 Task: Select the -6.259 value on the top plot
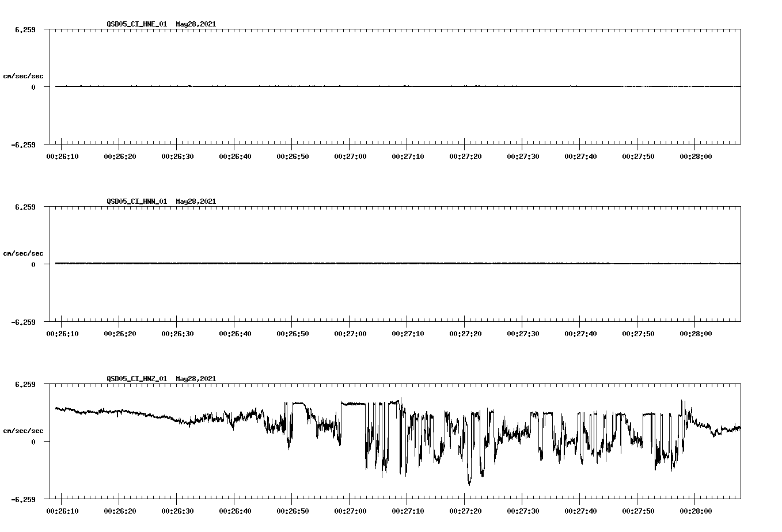(x=24, y=146)
